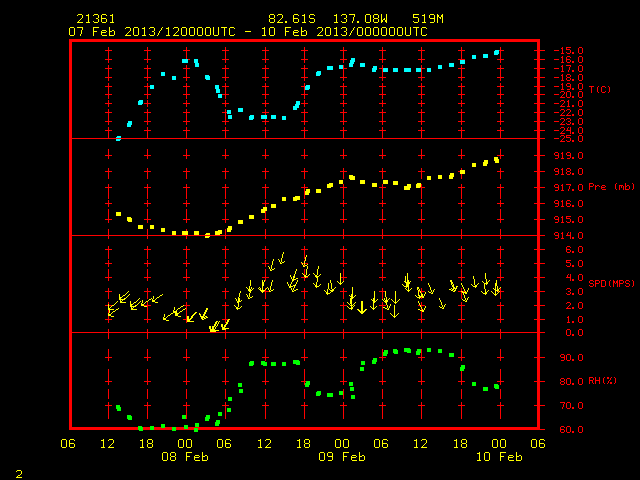Screen dimensions: 640x480
Task: Click the 60.0 humidity tick value
Action: point(571,429)
